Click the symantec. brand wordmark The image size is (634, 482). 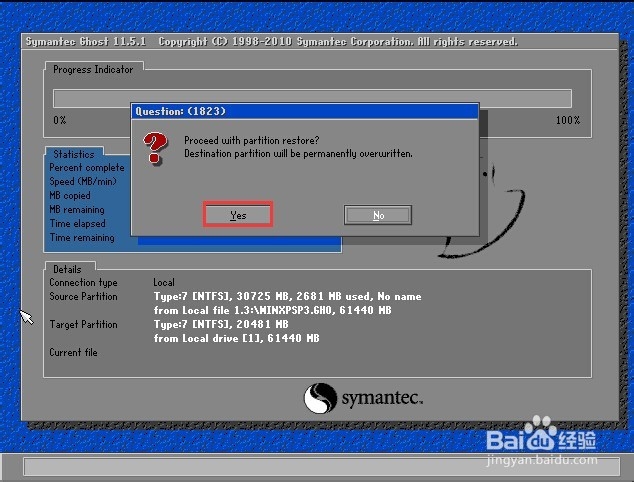382,397
